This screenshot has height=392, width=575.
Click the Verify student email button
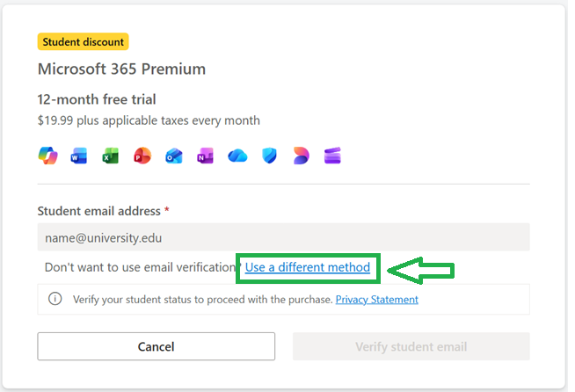[x=411, y=346]
